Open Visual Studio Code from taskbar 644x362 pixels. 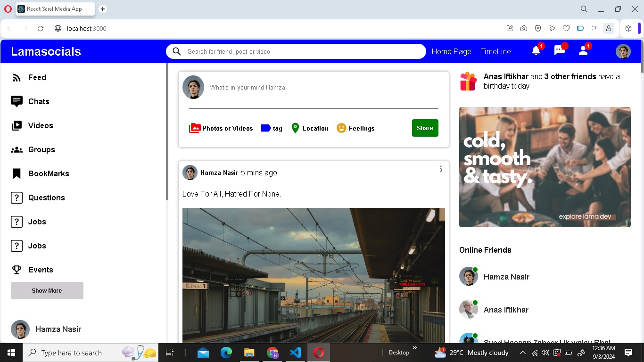296,353
